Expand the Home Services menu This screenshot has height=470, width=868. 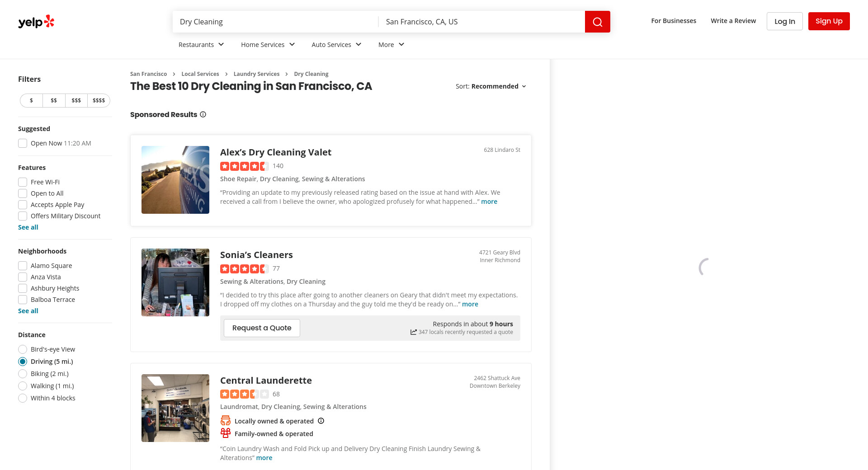(268, 45)
